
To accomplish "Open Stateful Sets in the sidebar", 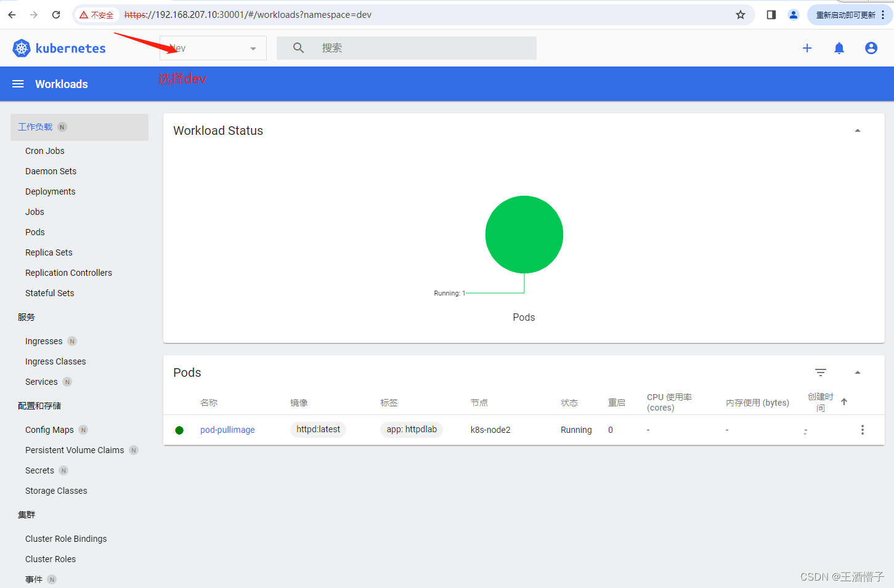I will pyautogui.click(x=50, y=293).
